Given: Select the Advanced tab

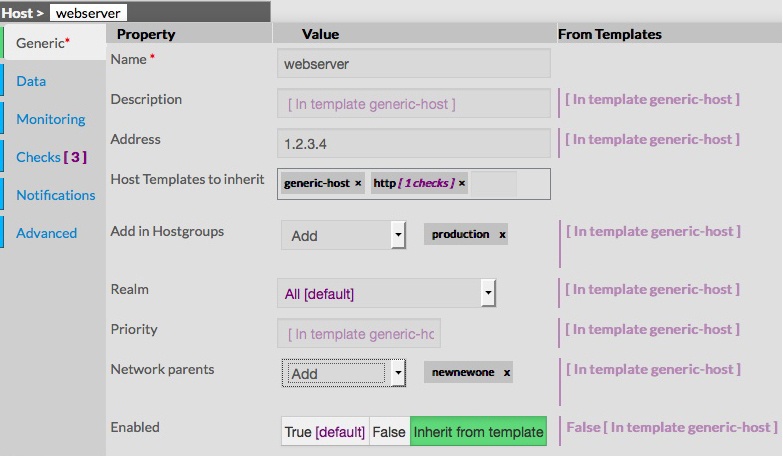Looking at the screenshot, I should click(46, 233).
